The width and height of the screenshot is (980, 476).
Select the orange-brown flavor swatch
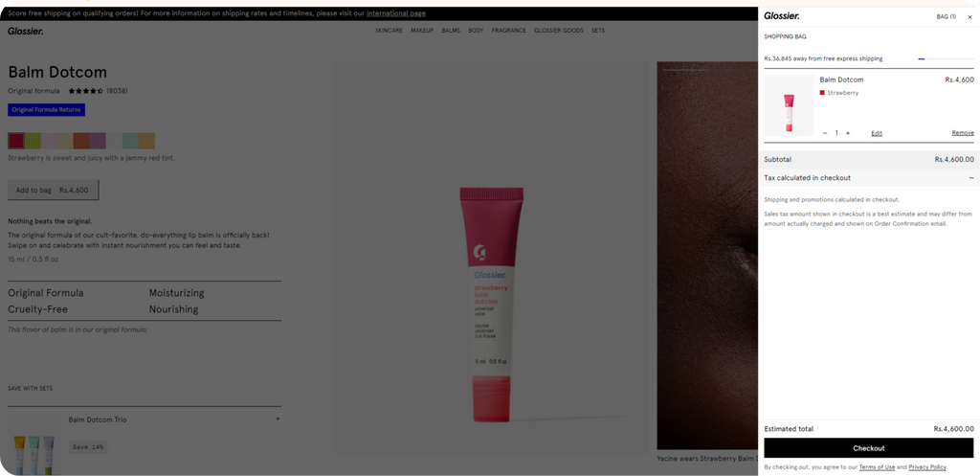pos(81,141)
